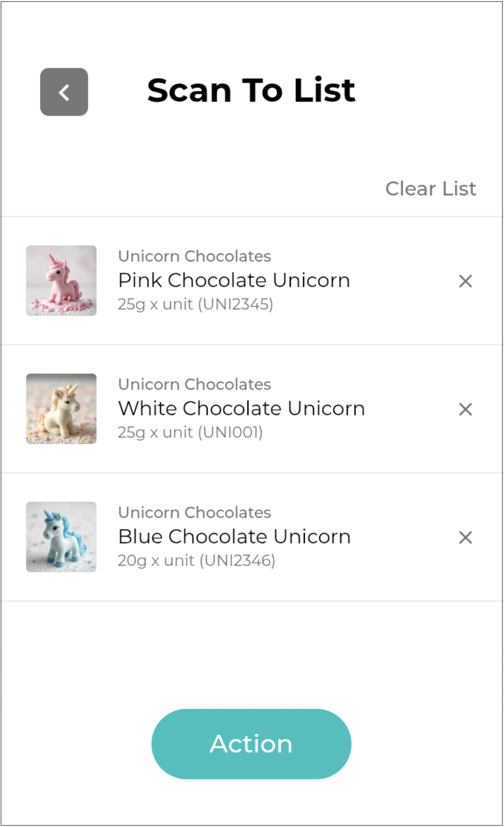The width and height of the screenshot is (504, 827).
Task: Tap Unicorn Chocolates brand above White Chocolate Unicorn
Action: pyautogui.click(x=194, y=384)
